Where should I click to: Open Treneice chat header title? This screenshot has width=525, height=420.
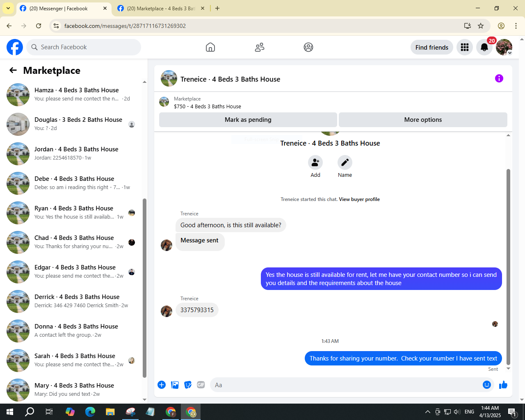click(x=231, y=79)
